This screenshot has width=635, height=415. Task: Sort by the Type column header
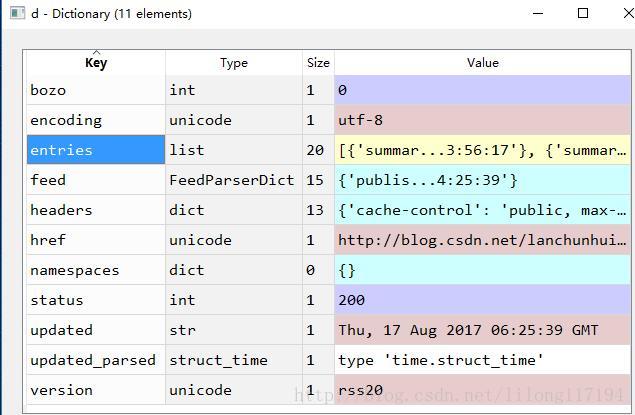pos(234,63)
